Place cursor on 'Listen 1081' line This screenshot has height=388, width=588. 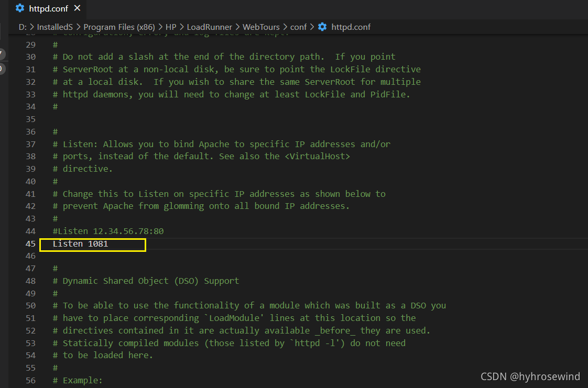pos(80,244)
